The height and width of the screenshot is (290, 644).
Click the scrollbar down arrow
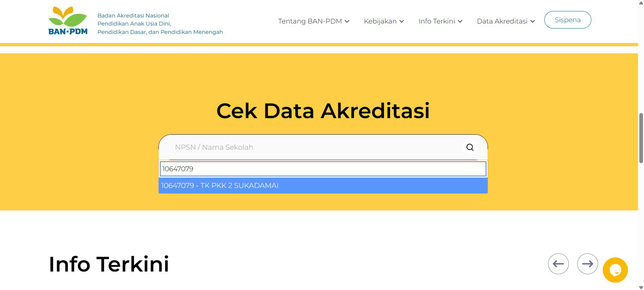point(641,287)
